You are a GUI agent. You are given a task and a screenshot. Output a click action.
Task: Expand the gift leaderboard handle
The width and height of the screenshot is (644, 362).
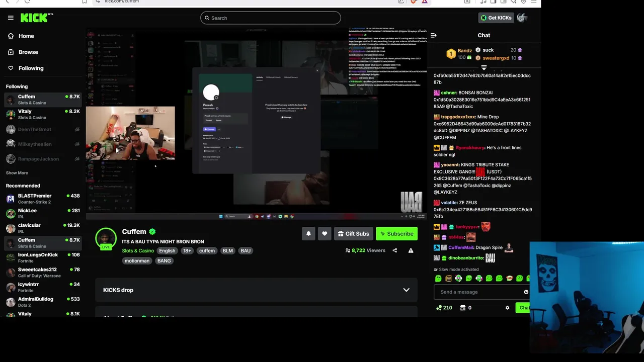tap(484, 67)
